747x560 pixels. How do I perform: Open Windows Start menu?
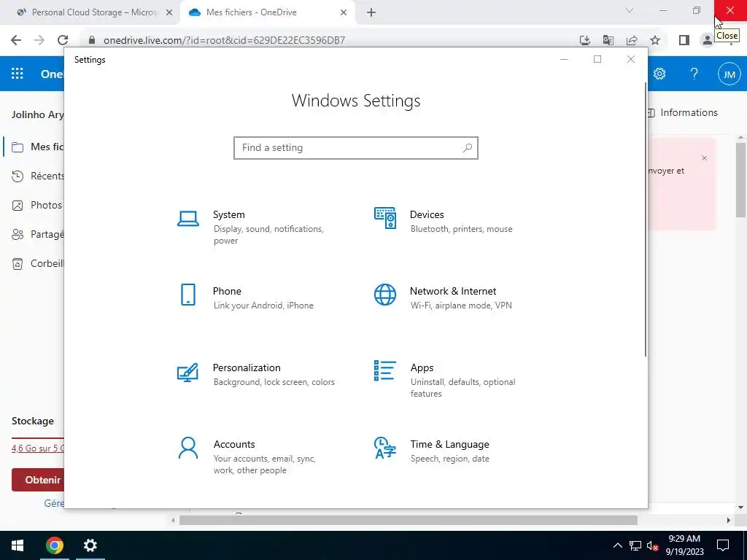(x=18, y=545)
